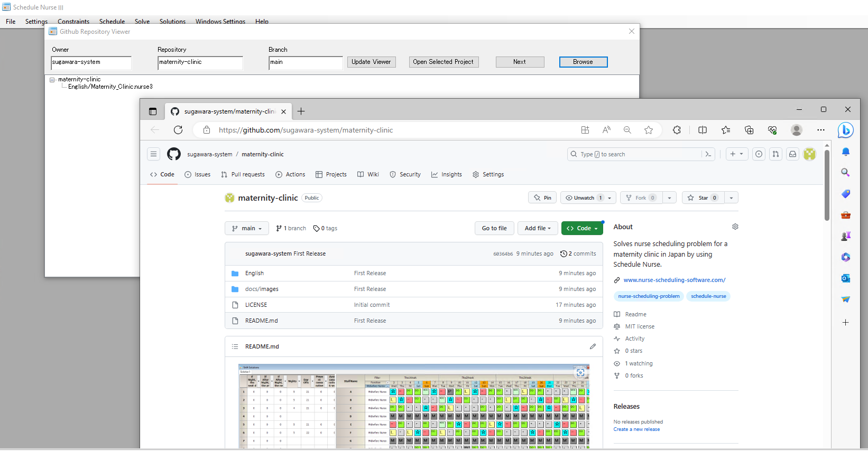The image size is (868, 451).
Task: Click Browse button in Repository Viewer
Action: coord(583,62)
